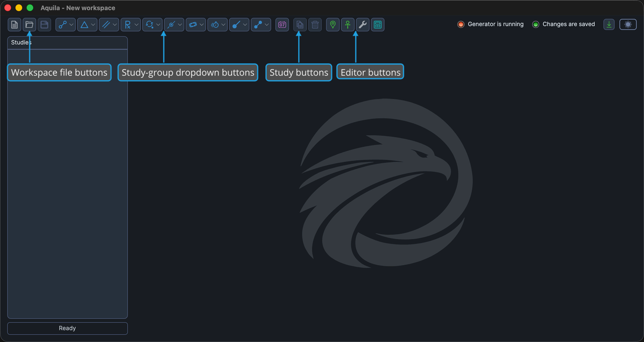Delete the selected study with trash icon
Image resolution: width=644 pixels, height=342 pixels.
click(315, 25)
